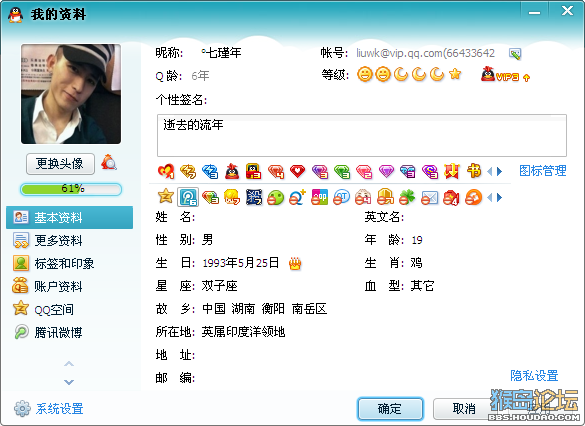Click the 个性签名 text box

[362, 135]
